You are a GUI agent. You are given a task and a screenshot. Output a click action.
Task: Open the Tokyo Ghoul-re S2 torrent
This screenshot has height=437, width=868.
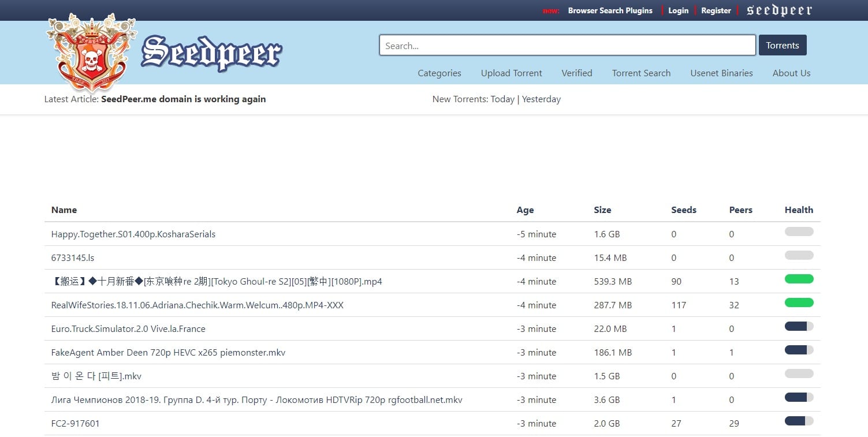(217, 282)
